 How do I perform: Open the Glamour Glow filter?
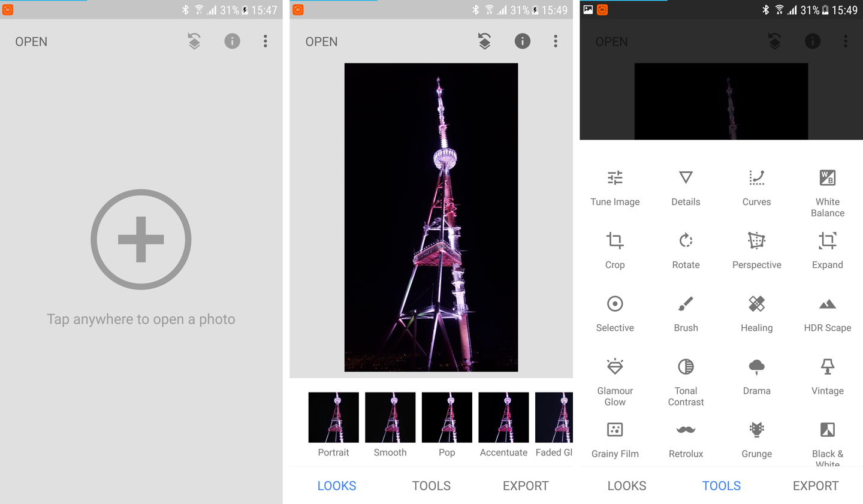pos(615,379)
